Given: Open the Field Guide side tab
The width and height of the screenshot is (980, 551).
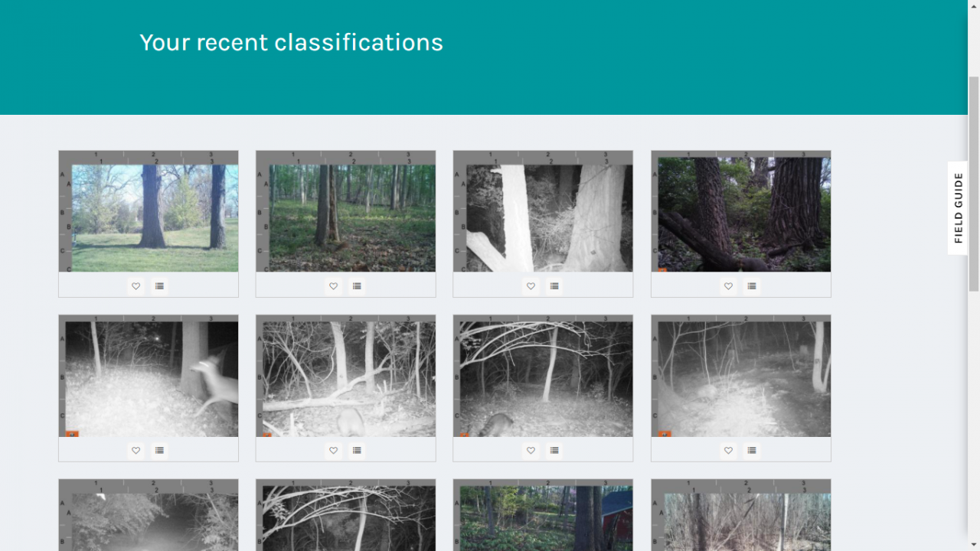Looking at the screenshot, I should [958, 208].
